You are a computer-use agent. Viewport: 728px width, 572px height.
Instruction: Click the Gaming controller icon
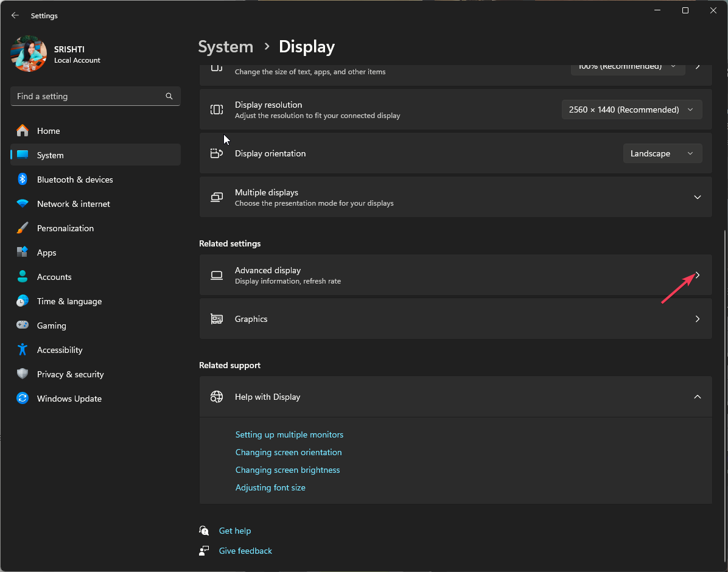pyautogui.click(x=23, y=325)
